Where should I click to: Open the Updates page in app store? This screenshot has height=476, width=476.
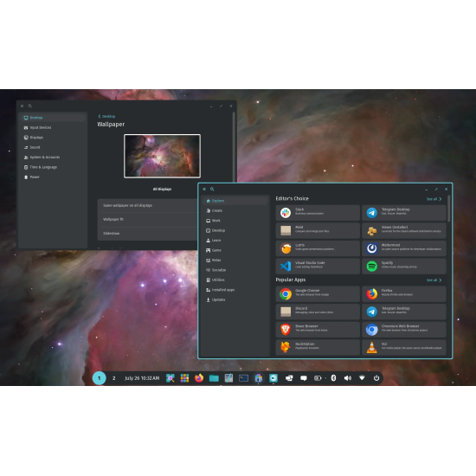point(235,299)
